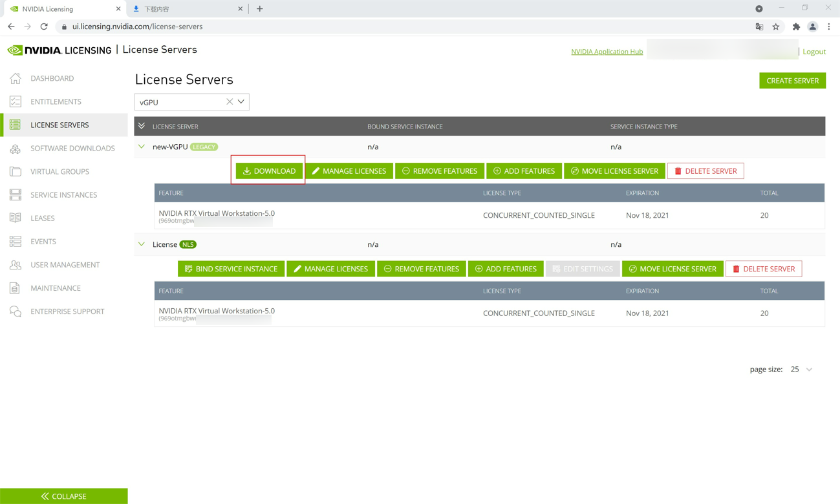840x504 pixels.
Task: Click the NVIDIA Application Hub link
Action: (607, 52)
